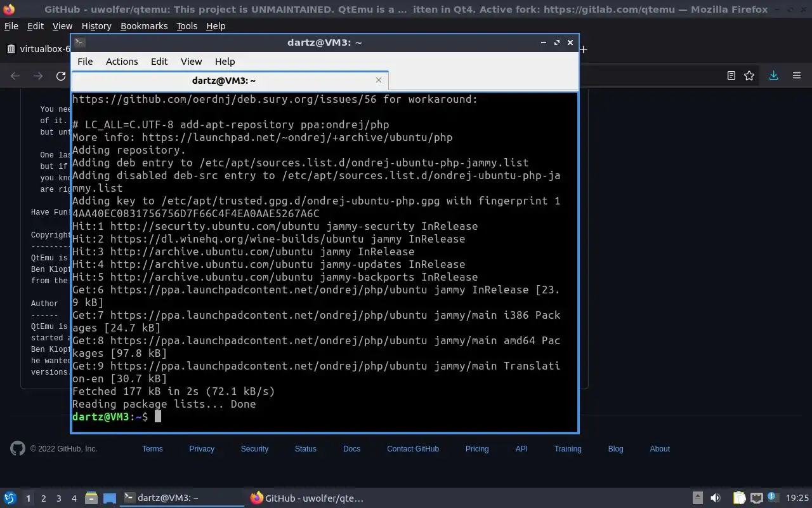Open Firefox's Edit menu
This screenshot has height=508, width=812.
pos(36,26)
